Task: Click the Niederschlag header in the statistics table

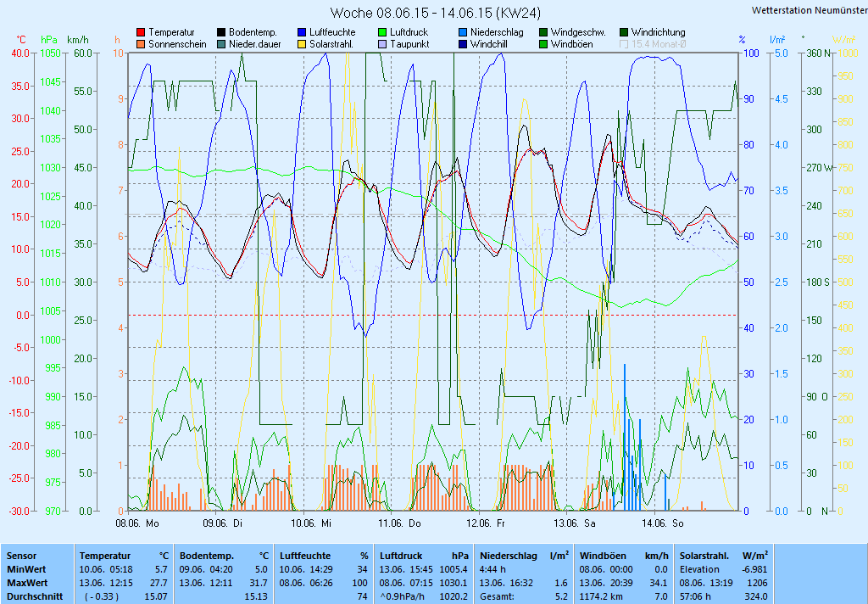Action: pos(509,556)
